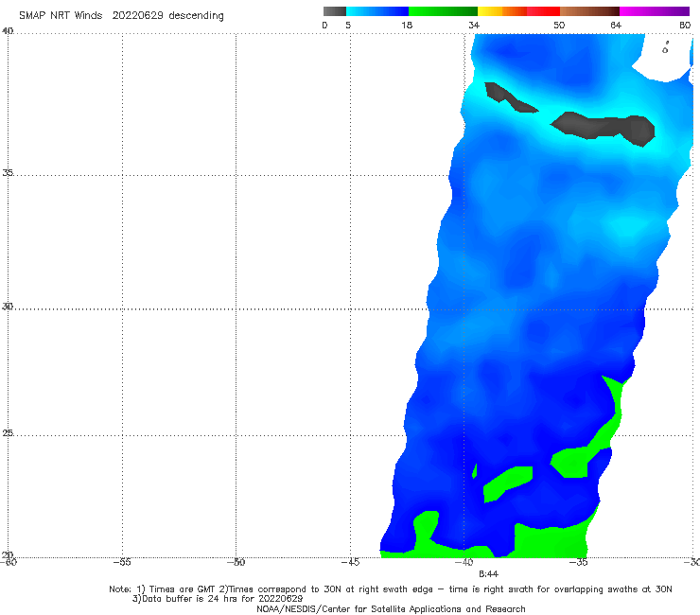The height and width of the screenshot is (615, 700).
Task: Click the longitude label '-35'
Action: point(579,562)
